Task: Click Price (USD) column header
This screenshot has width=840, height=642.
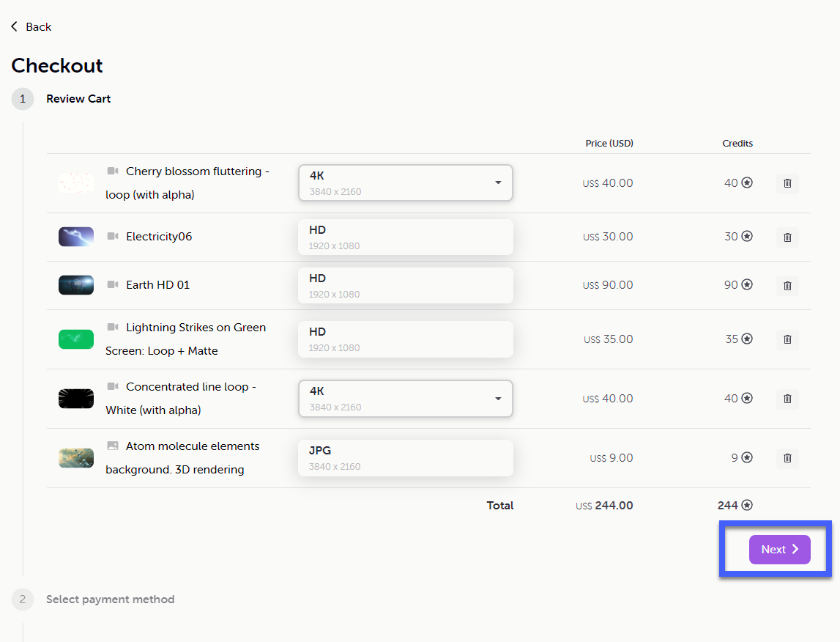Action: click(x=609, y=143)
